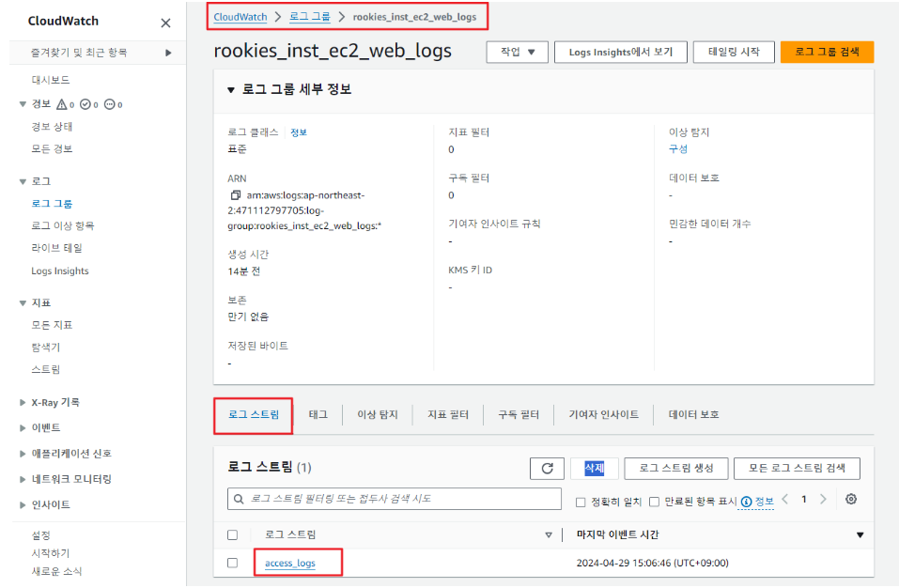This screenshot has width=899, height=588.
Task: Collapse the 로그 sidebar section
Action: tap(23, 181)
